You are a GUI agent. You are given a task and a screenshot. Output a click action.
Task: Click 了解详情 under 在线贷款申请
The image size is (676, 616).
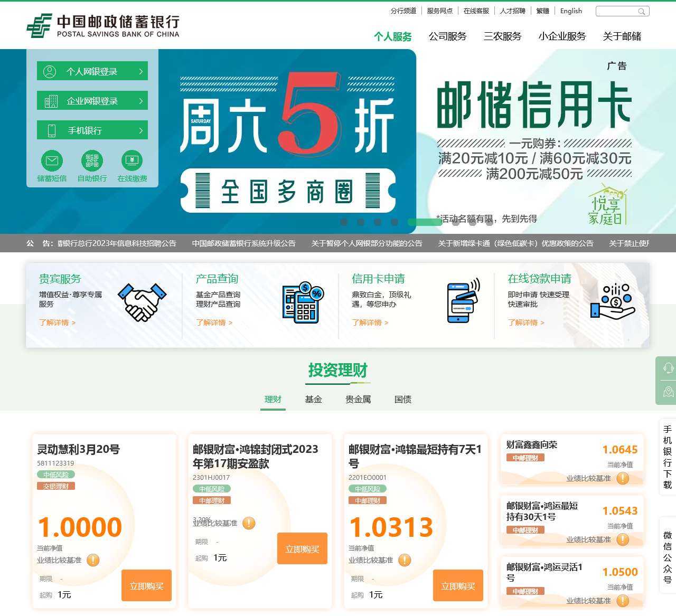[x=526, y=323]
